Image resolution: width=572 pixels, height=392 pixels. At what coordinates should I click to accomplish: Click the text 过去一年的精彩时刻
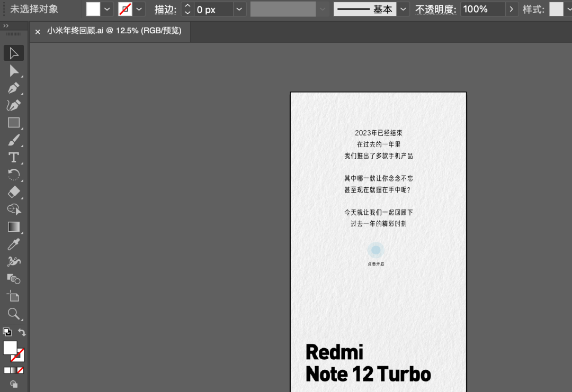coord(379,224)
